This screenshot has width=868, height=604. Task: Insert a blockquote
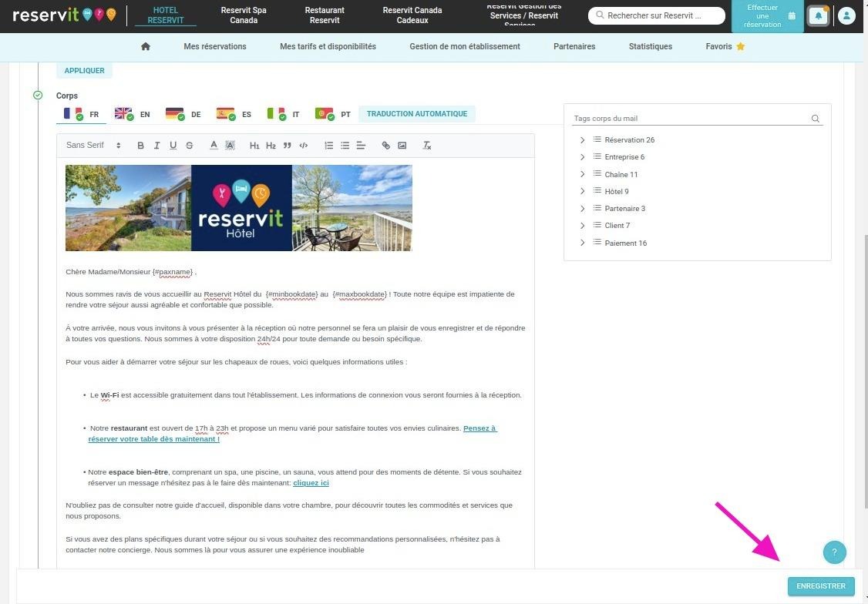point(288,146)
